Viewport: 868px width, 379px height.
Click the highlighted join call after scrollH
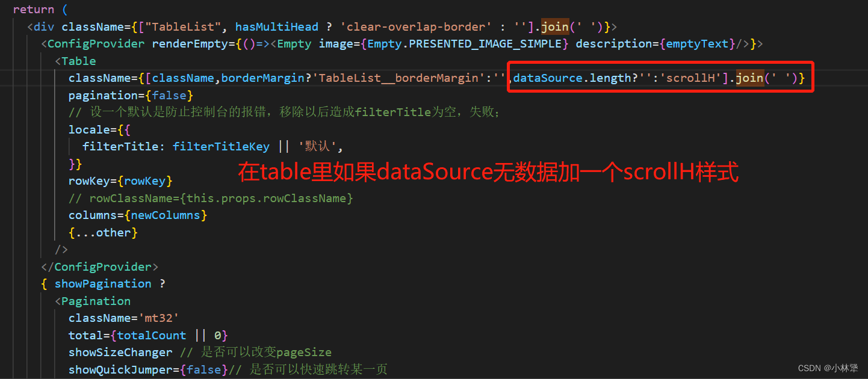pos(749,78)
